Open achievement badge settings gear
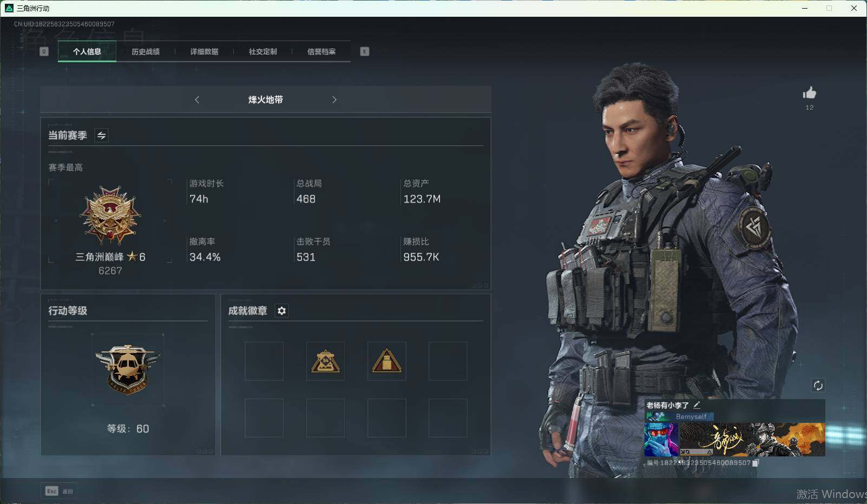The width and height of the screenshot is (867, 504). click(x=281, y=310)
